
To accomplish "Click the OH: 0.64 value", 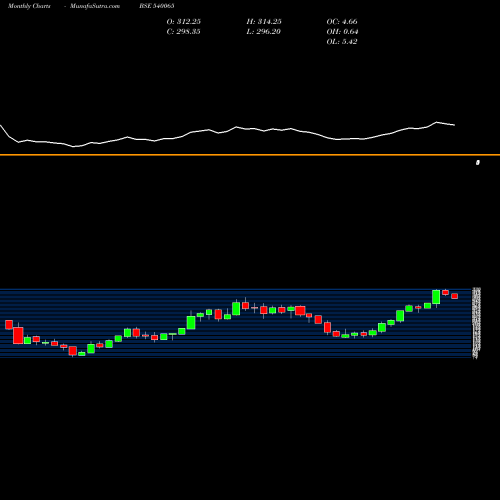I will pos(342,32).
